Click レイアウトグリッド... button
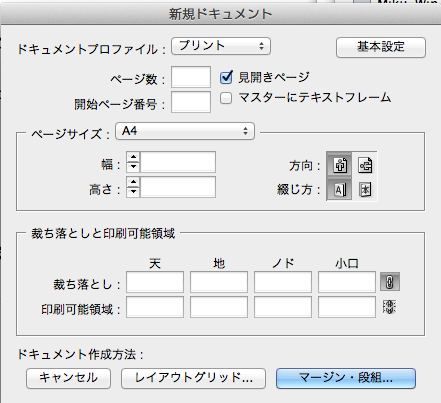The width and height of the screenshot is (441, 403). point(193,378)
